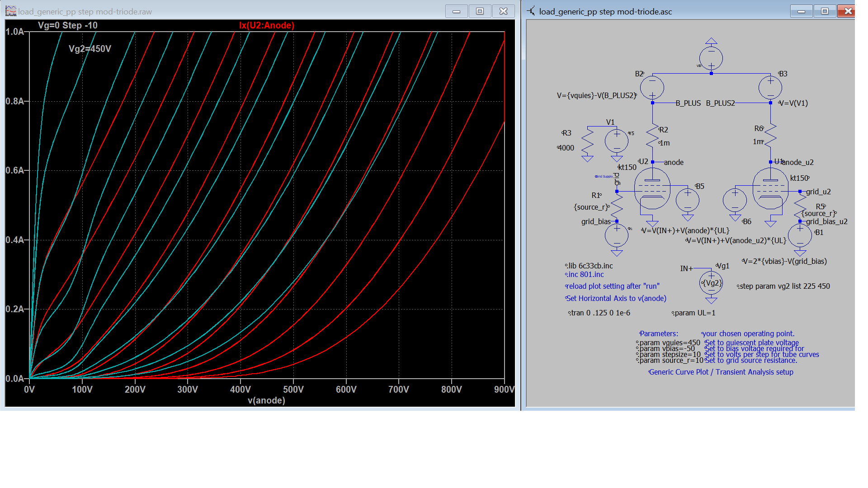Click V=V(IN+)+V(anode)*{UL} expression
The width and height of the screenshot is (868, 488).
pos(685,230)
